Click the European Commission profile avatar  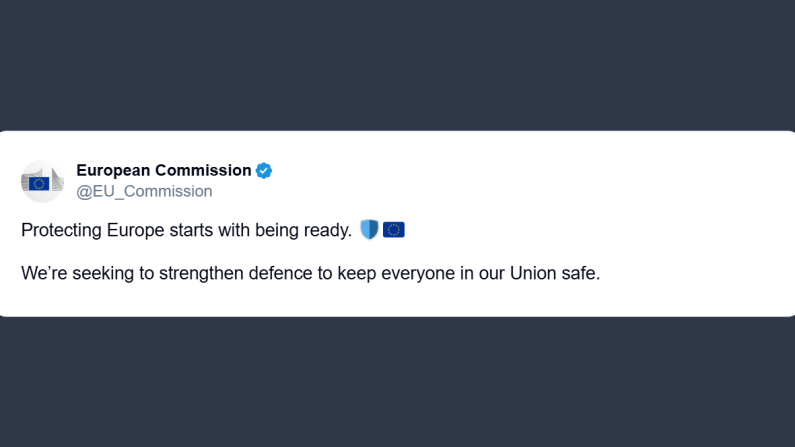(x=41, y=181)
